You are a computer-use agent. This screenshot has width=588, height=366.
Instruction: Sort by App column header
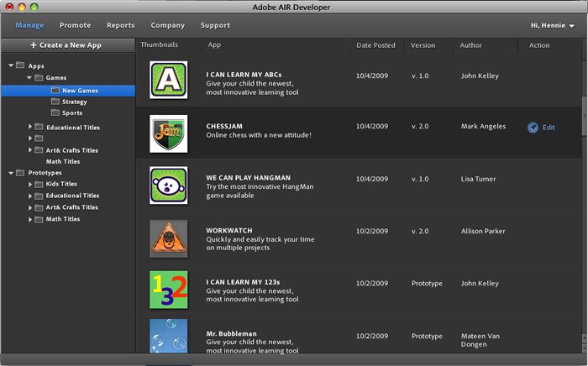[x=214, y=45]
